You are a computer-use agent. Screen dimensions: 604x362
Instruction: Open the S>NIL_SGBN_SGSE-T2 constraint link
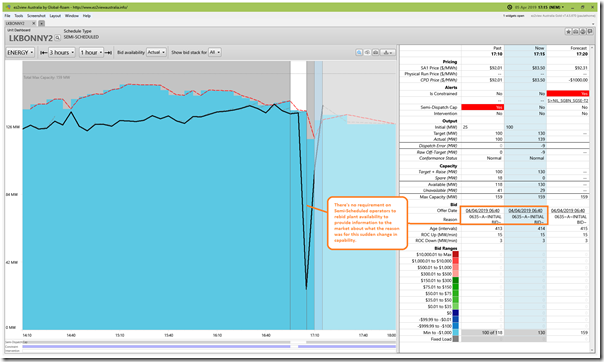tap(568, 101)
